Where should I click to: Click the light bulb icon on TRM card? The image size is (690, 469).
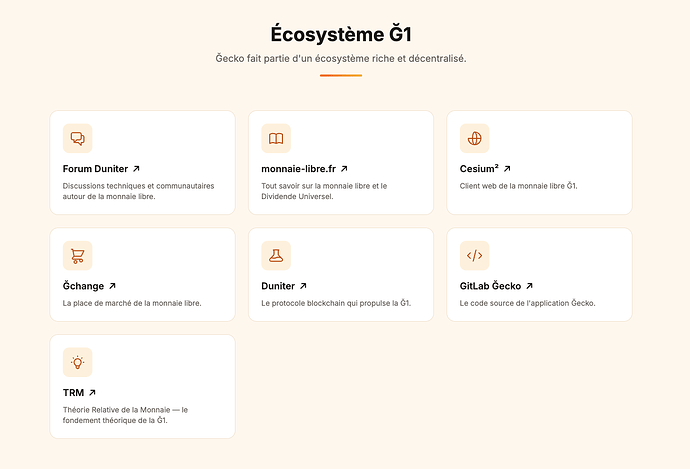pyautogui.click(x=77, y=363)
